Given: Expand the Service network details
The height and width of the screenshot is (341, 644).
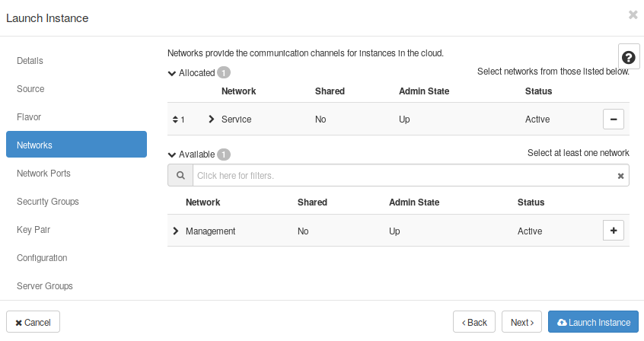Looking at the screenshot, I should click(x=212, y=120).
